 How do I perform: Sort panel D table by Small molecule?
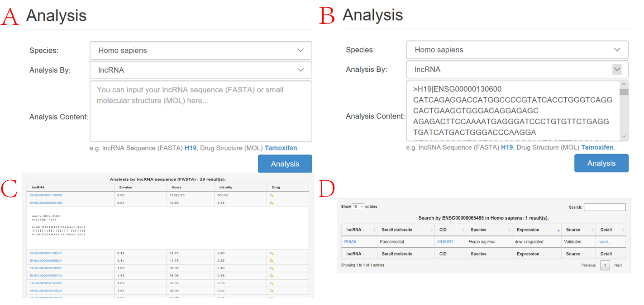click(x=406, y=230)
